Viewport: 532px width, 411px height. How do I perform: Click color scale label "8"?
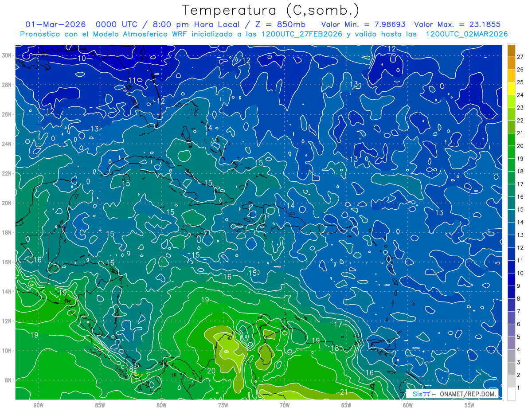(519, 299)
